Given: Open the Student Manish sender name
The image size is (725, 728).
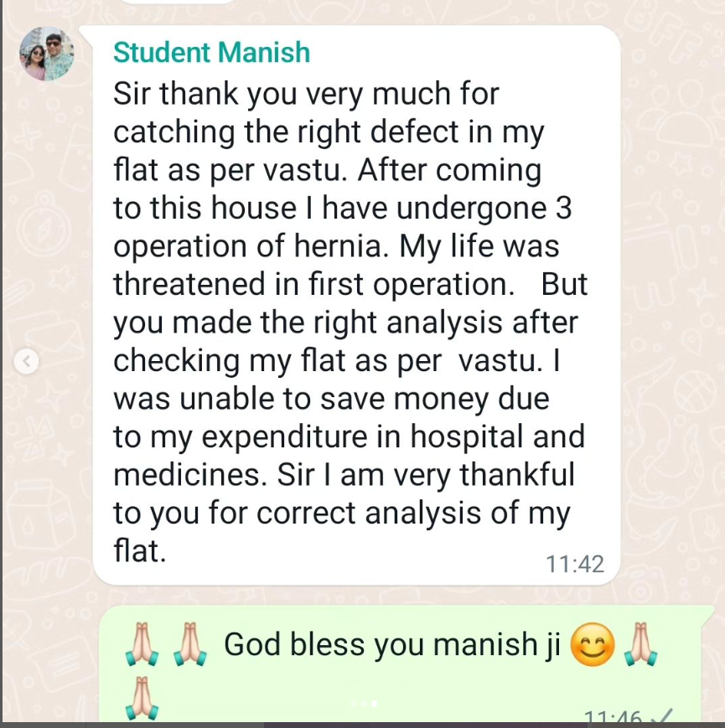Looking at the screenshot, I should coord(211,53).
